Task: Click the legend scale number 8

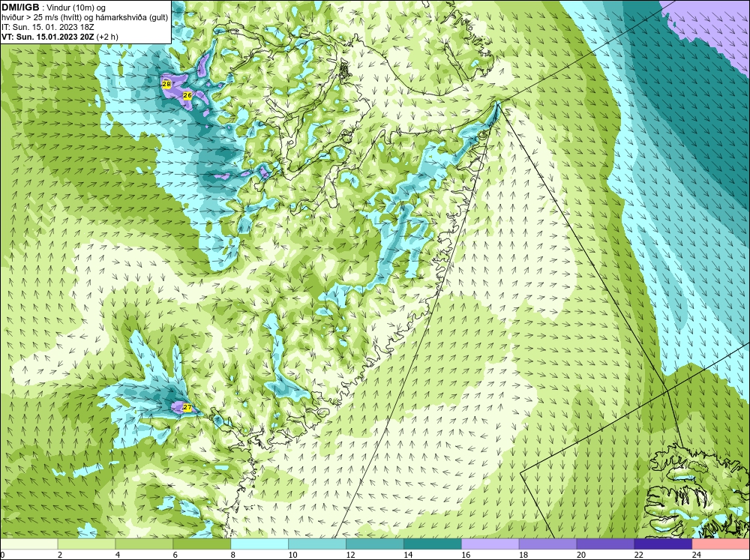Action: pos(233,555)
